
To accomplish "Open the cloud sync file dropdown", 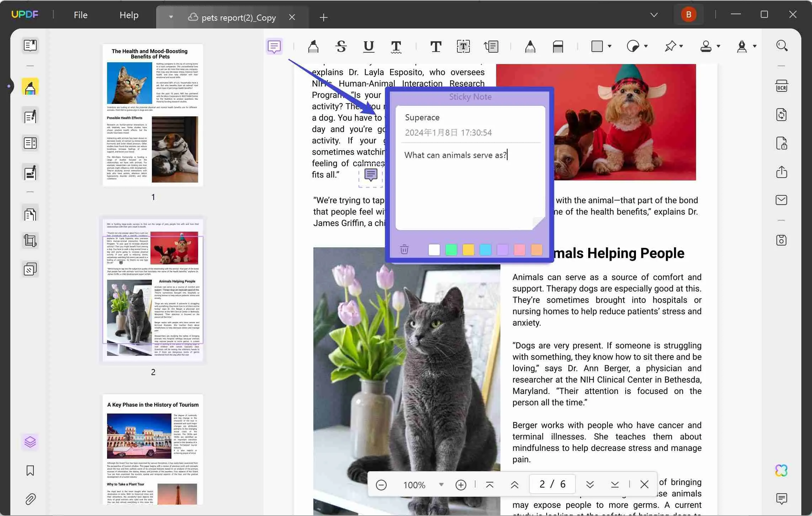I will click(170, 17).
